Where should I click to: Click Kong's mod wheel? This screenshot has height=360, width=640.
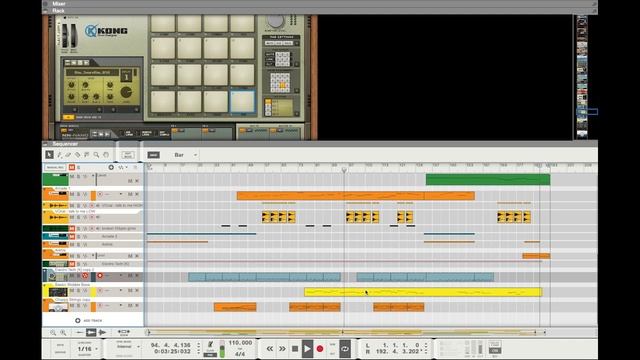74,36
